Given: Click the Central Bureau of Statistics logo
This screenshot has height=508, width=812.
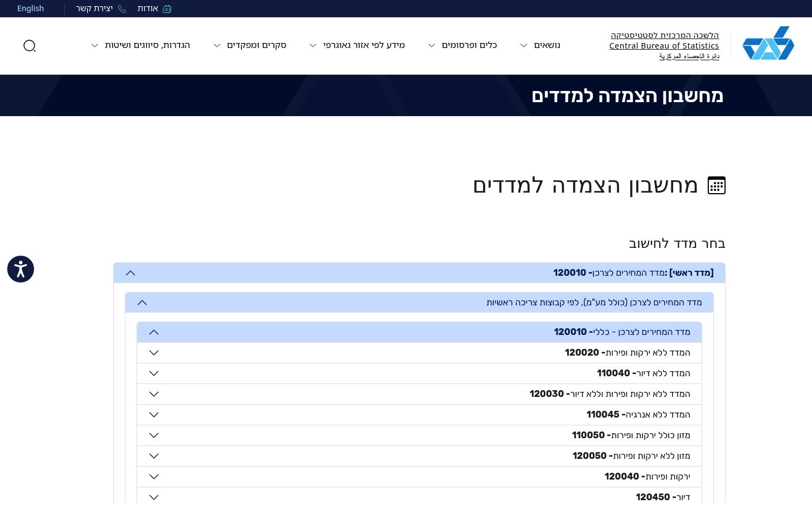Looking at the screenshot, I should pyautogui.click(x=768, y=43).
